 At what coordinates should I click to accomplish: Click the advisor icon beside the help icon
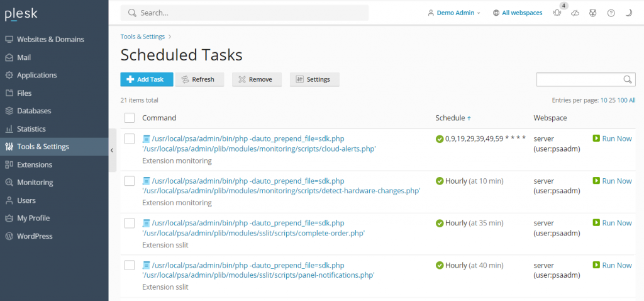(592, 13)
